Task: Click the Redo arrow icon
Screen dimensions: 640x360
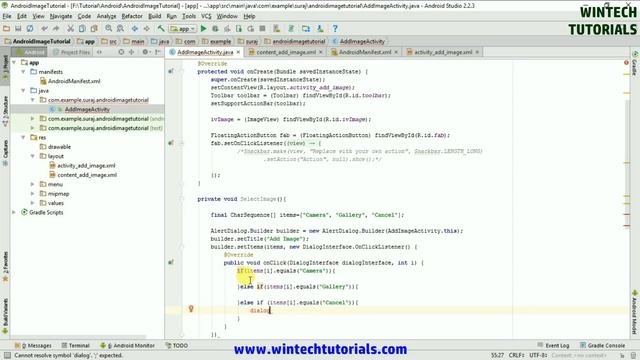Action: coord(56,29)
